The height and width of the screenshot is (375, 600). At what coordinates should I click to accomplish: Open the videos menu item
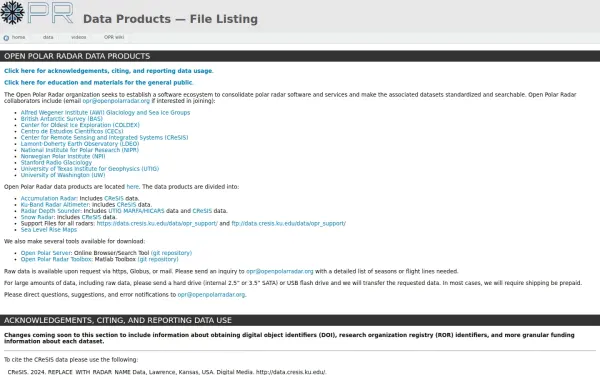[78, 37]
